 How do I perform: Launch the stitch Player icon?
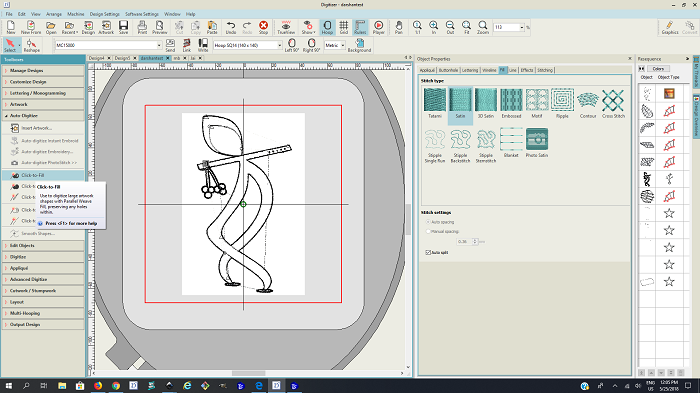(379, 27)
